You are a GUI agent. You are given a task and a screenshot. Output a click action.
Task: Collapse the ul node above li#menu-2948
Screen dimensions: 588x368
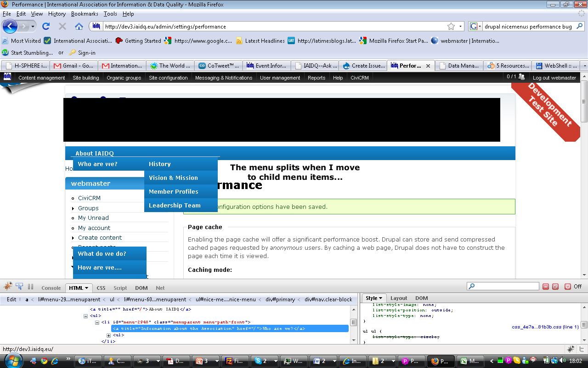tap(86, 316)
